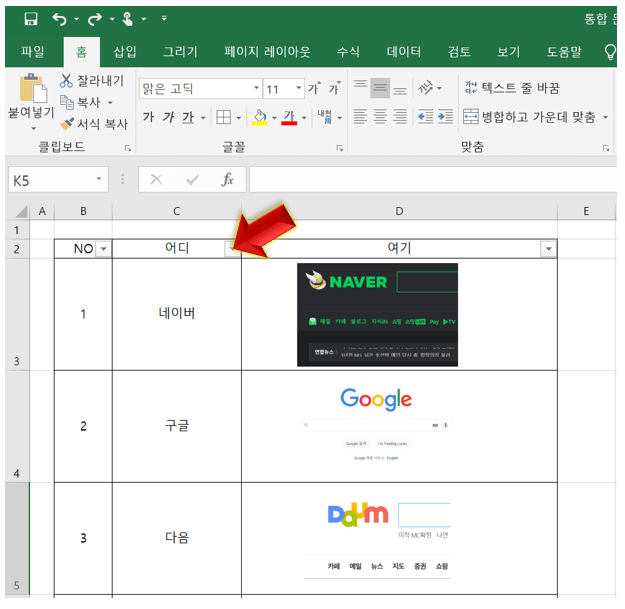Expand the underline style dropdown
The image size is (625, 609).
tap(203, 118)
